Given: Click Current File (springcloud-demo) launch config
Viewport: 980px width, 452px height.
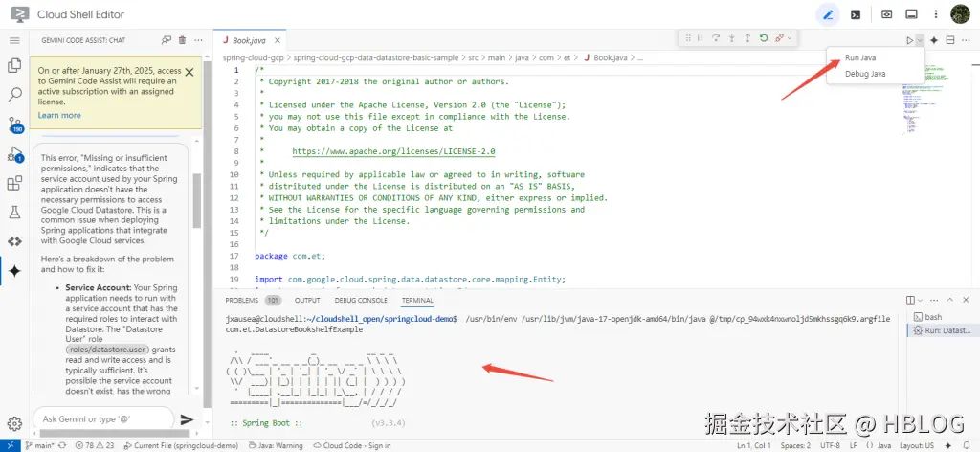Looking at the screenshot, I should (182, 445).
